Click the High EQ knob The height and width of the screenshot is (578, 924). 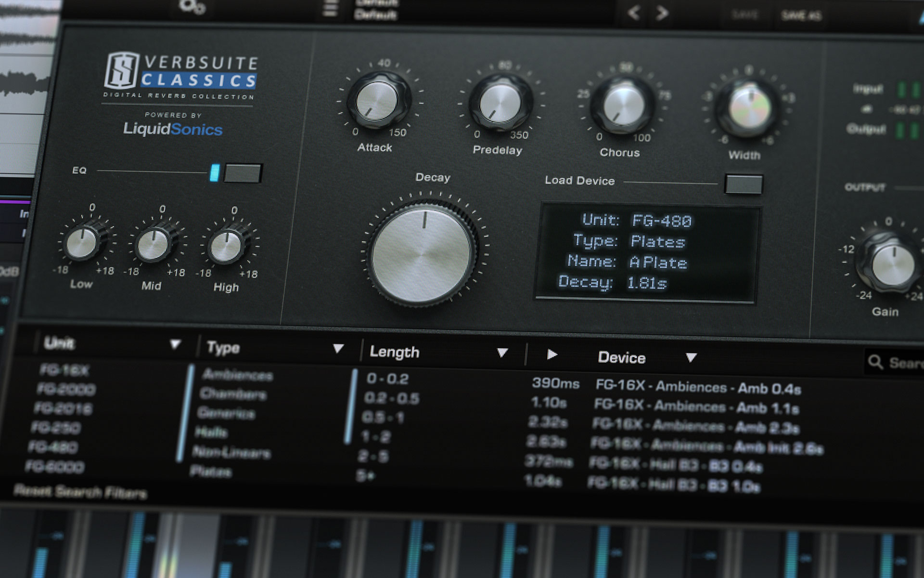[x=226, y=246]
